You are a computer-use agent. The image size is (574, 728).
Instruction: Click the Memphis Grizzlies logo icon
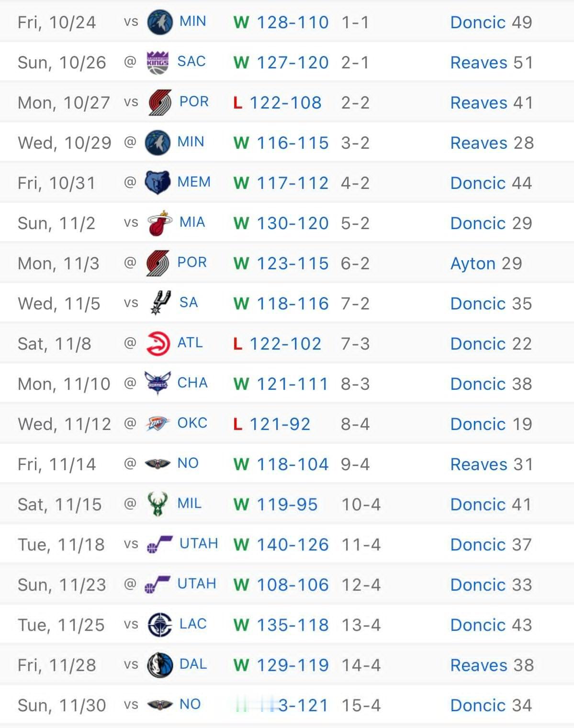pos(158,183)
